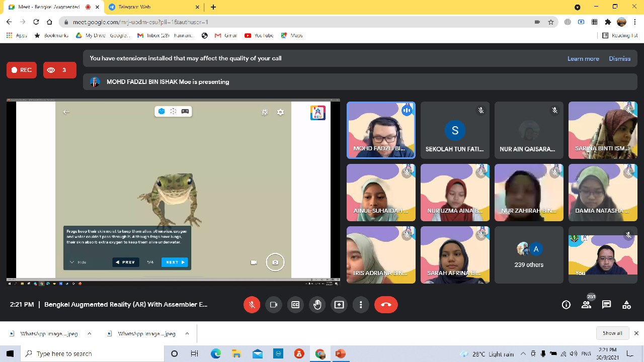Viewport: 644px width, 362px height.
Task: Show the participants list
Action: [586, 305]
